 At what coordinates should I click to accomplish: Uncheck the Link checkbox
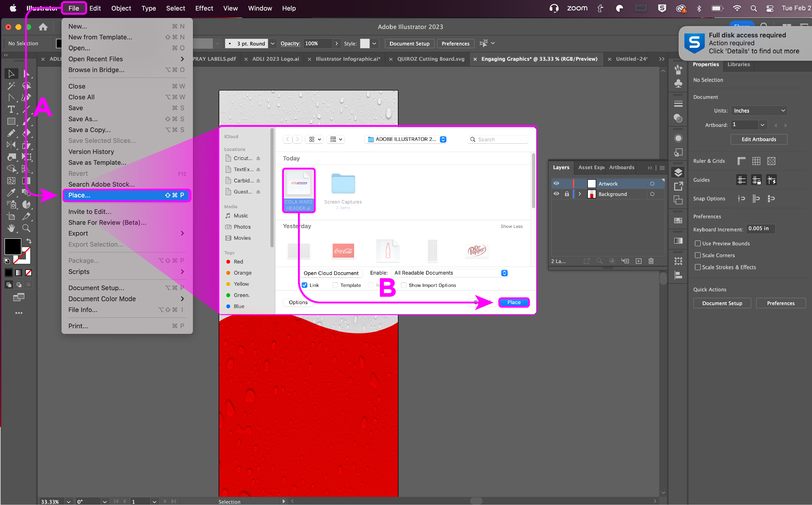coord(304,285)
